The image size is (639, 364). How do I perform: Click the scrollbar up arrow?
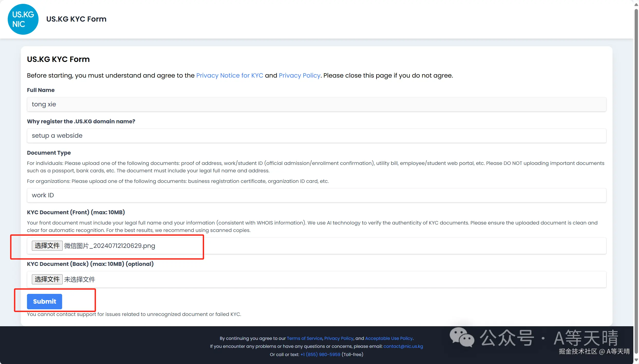pos(636,5)
